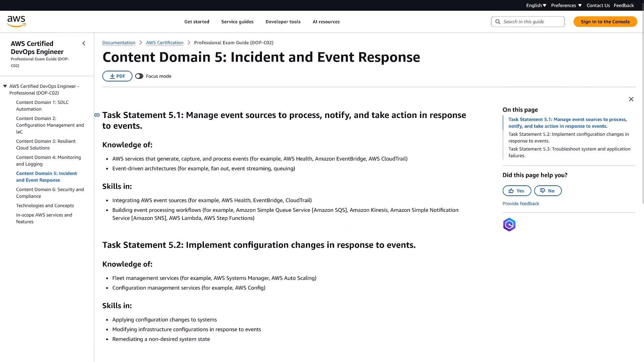Viewport: 644px width, 362px height.
Task: Toggle Focus mode switch
Action: pyautogui.click(x=139, y=76)
